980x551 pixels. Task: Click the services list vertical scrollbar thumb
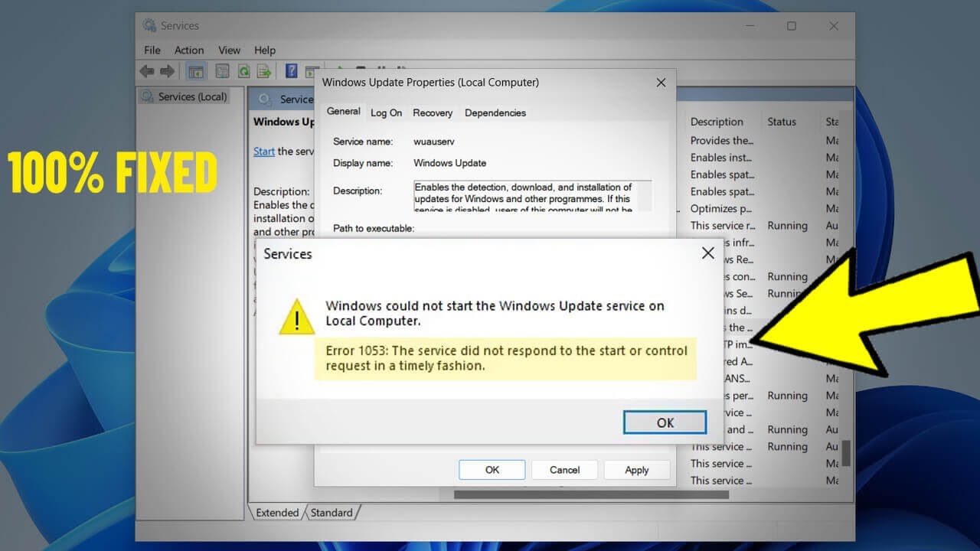(846, 452)
